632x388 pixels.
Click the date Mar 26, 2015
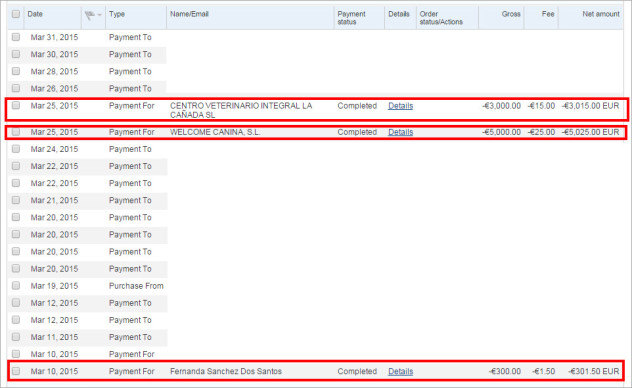pos(54,89)
